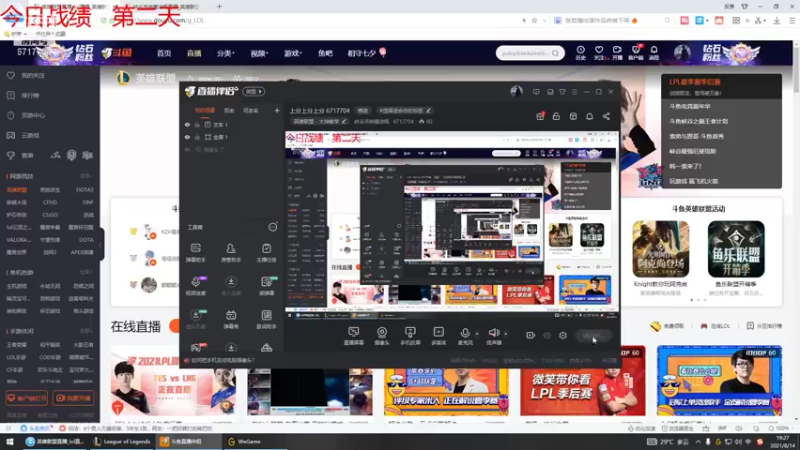
Task: Open League of Legends from the taskbar
Action: click(x=123, y=441)
